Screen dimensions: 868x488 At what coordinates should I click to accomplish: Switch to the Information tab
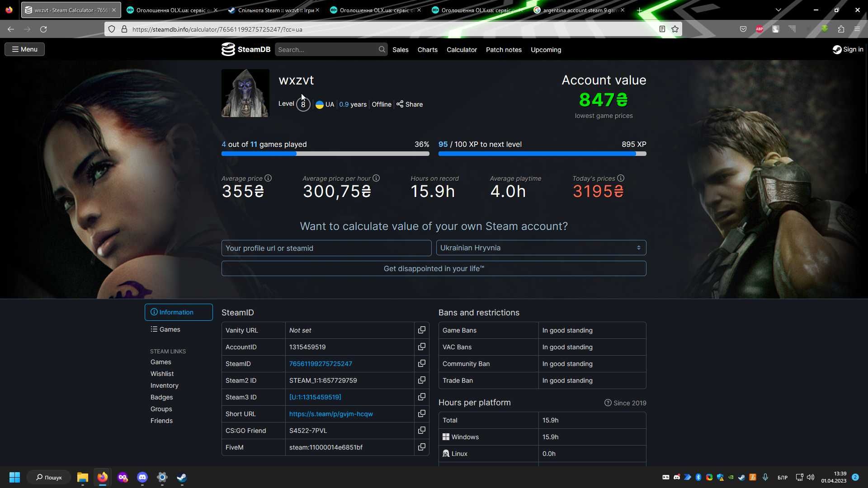[x=179, y=312]
